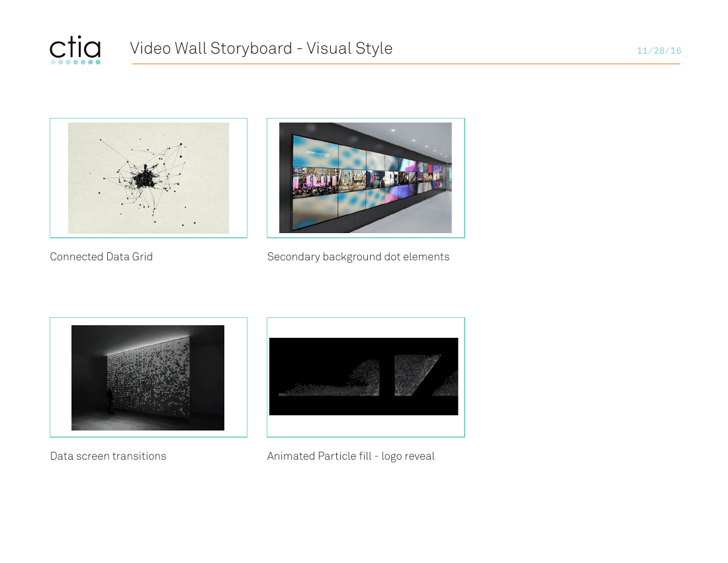Click the caption 'Connected Data Grid'
Viewport: 728px width, 563px height.
(101, 257)
